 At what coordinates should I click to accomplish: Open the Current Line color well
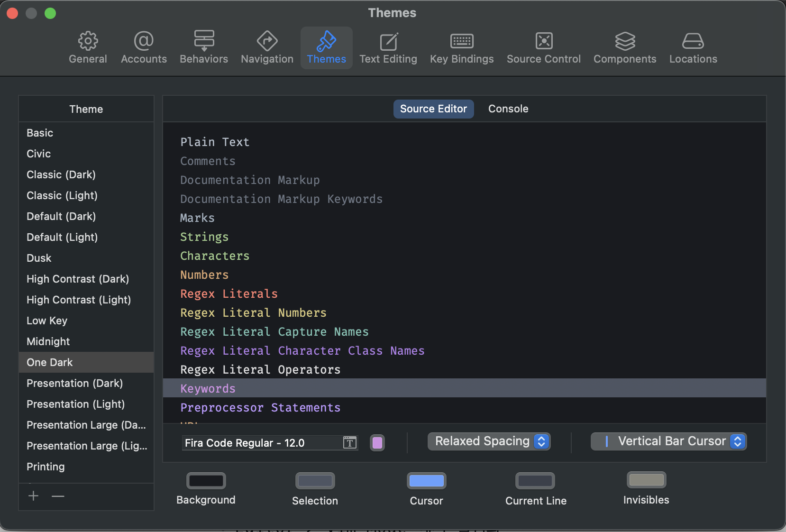tap(535, 481)
